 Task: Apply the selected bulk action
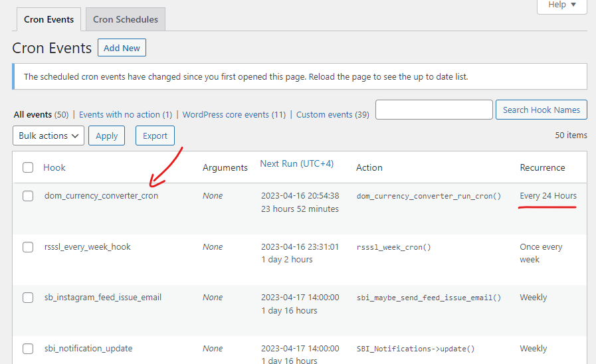tap(106, 136)
